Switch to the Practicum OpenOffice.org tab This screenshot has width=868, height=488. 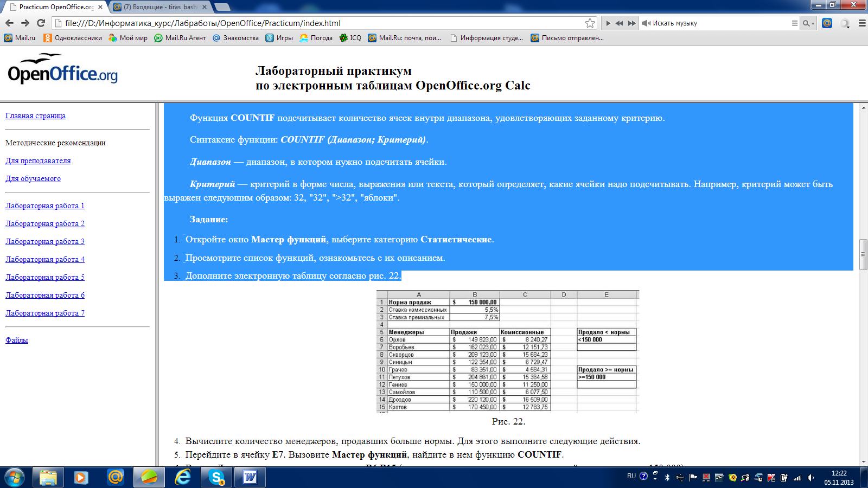click(54, 7)
